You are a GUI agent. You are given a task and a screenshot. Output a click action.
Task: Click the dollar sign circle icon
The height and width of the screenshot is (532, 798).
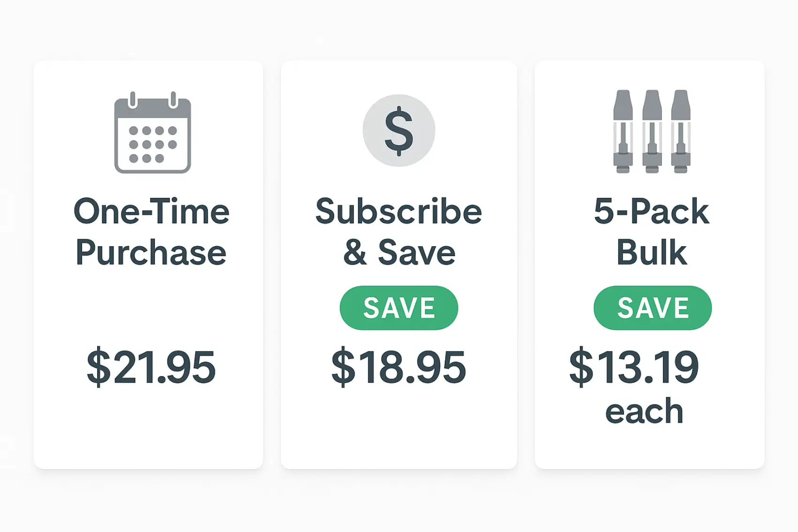399,130
